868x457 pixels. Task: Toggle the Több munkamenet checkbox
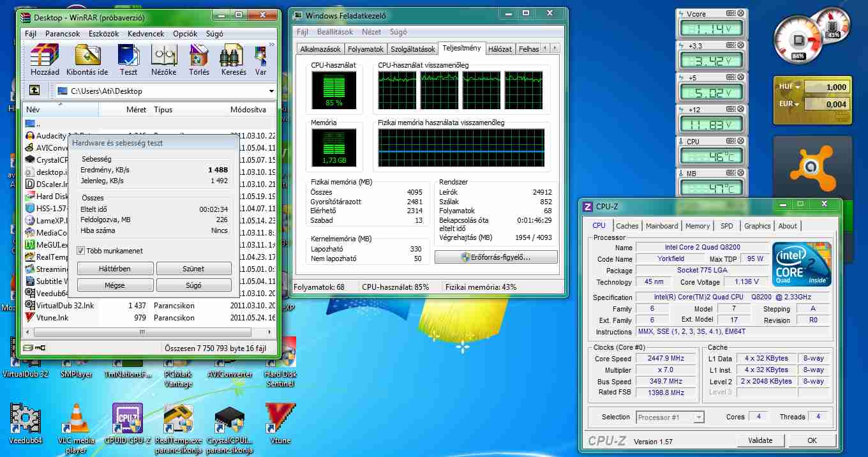tap(80, 251)
